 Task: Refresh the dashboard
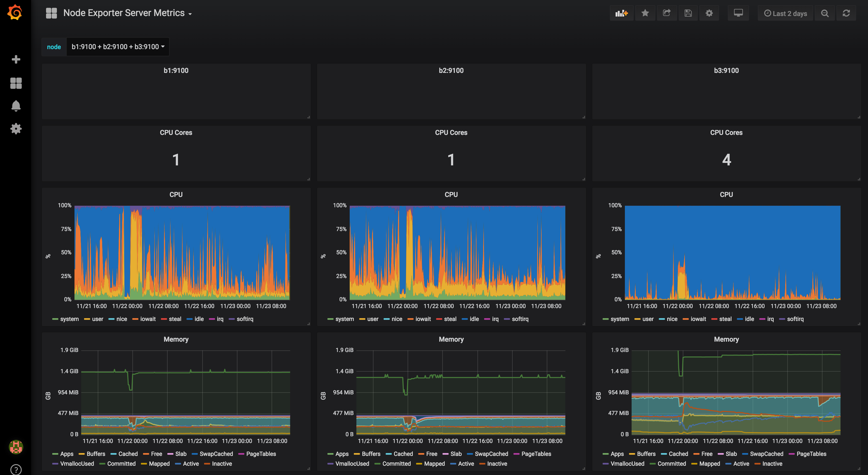click(846, 13)
